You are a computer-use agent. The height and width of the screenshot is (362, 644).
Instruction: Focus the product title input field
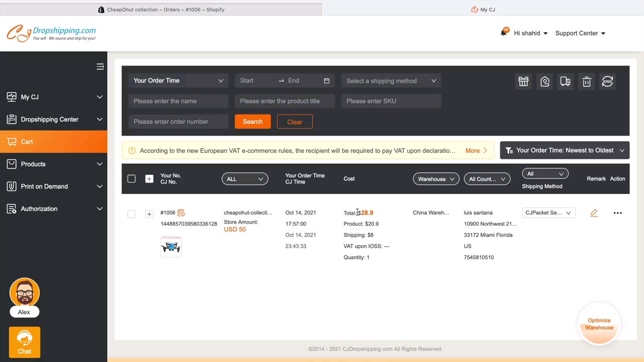point(285,101)
